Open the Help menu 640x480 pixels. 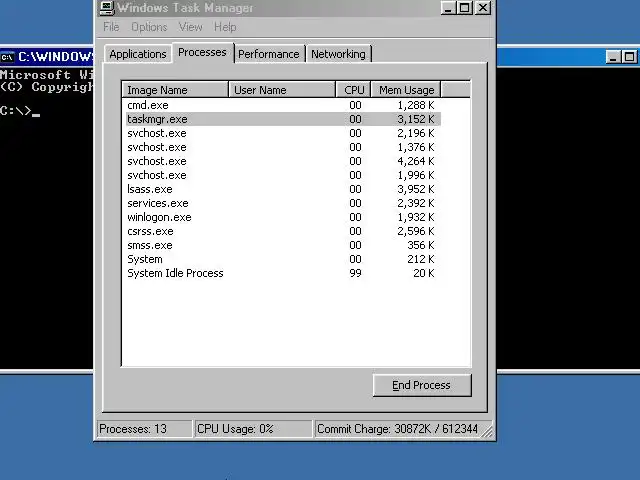click(x=225, y=27)
